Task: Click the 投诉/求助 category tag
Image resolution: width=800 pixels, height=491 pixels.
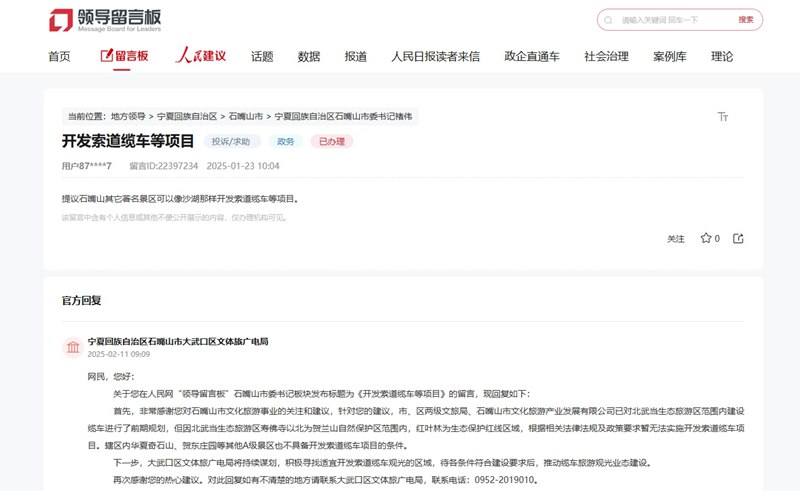Action: pos(232,141)
